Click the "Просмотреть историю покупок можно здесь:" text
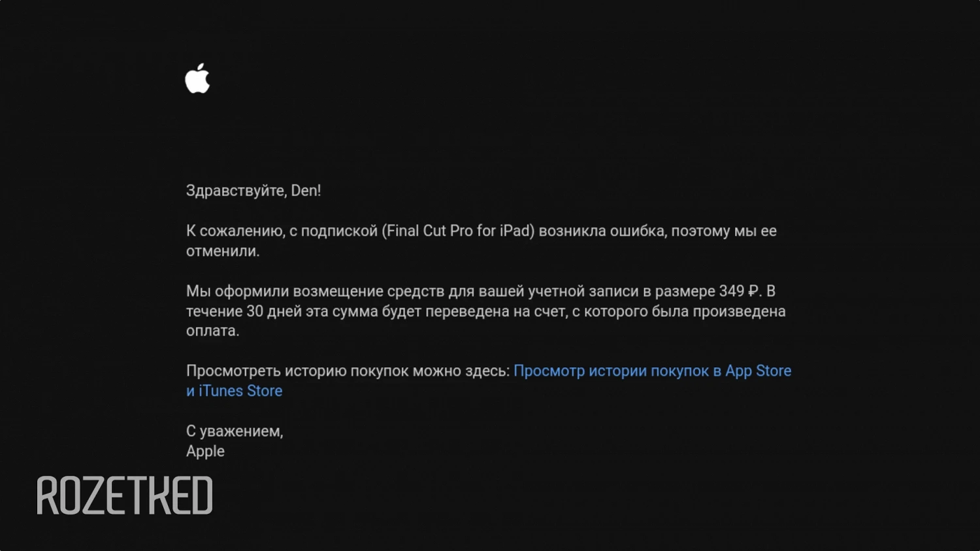 [x=348, y=371]
